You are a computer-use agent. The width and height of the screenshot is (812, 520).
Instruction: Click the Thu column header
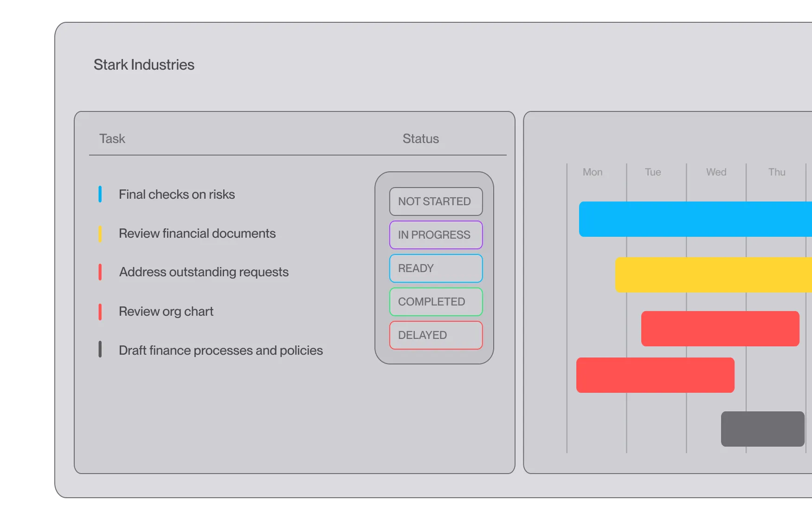point(777,172)
